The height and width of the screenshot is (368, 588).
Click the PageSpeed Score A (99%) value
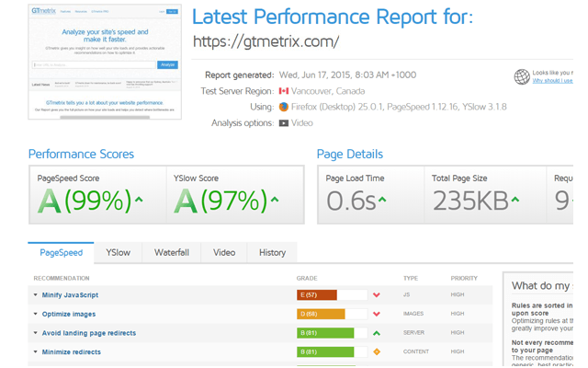click(85, 201)
